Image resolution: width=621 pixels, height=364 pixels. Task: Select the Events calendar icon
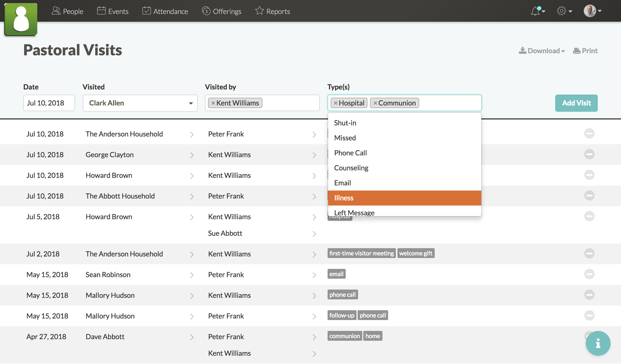(101, 11)
